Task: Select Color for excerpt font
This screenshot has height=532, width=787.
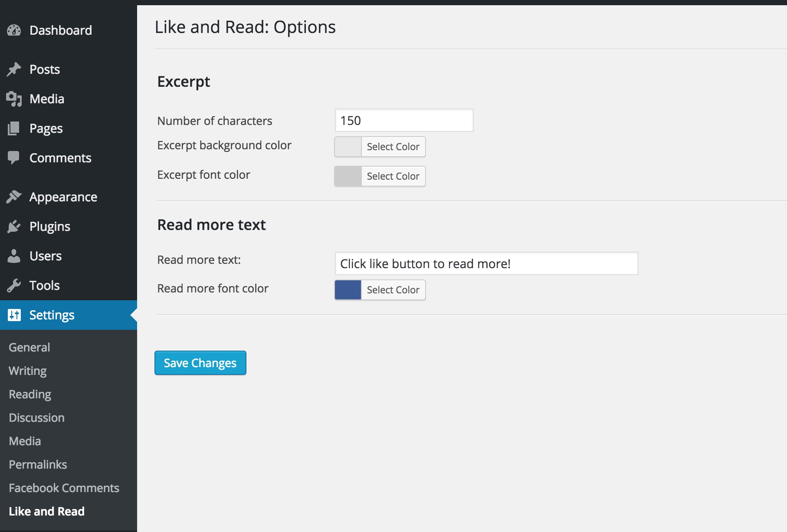Action: 393,176
